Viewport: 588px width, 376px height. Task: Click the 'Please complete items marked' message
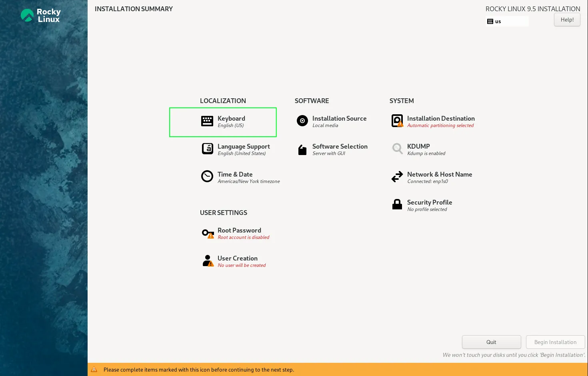tap(199, 370)
